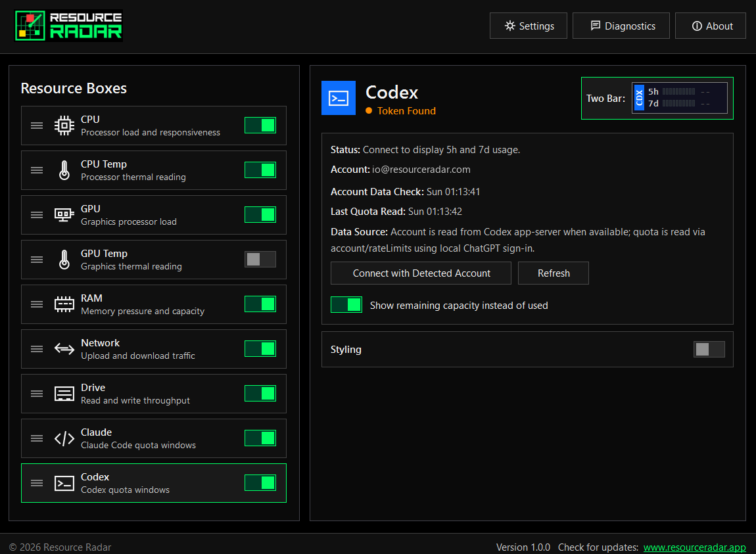The height and width of the screenshot is (554, 756).
Task: Click the Codex terminal icon in list
Action: (64, 483)
